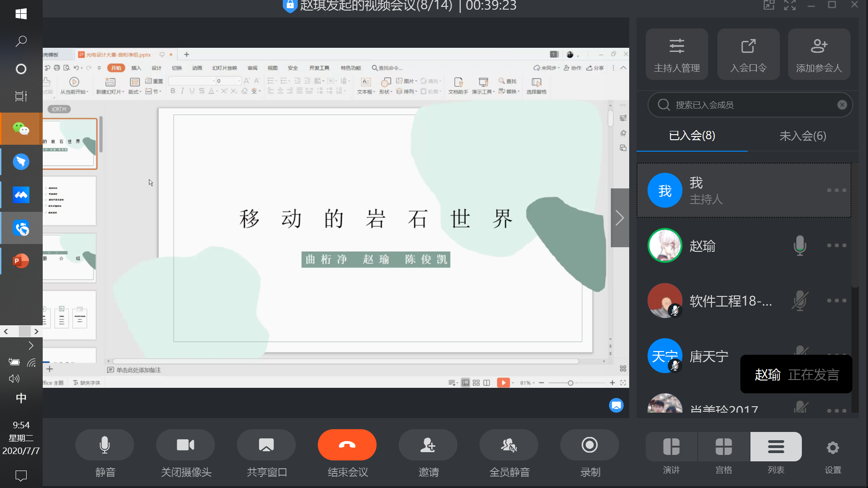Image resolution: width=868 pixels, height=488 pixels.
Task: Expand the side panel arrow on shared screen
Action: tap(620, 218)
